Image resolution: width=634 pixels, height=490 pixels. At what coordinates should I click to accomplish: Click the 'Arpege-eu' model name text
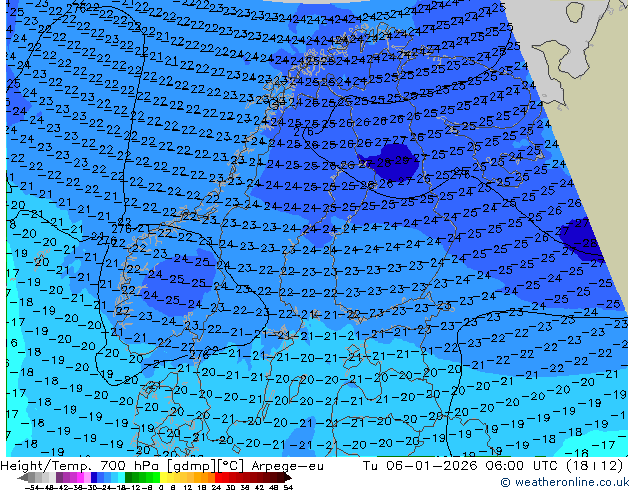click(287, 466)
